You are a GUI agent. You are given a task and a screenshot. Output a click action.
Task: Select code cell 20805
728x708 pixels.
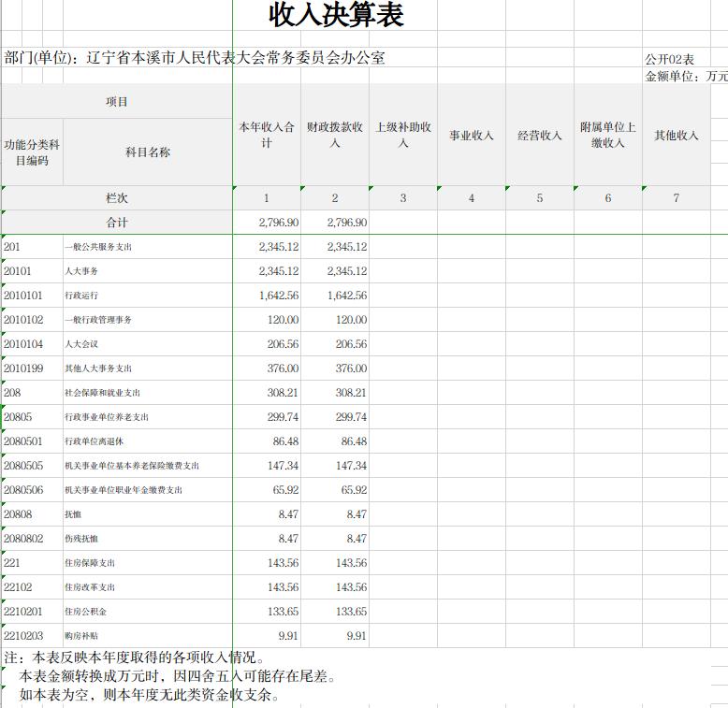32,417
